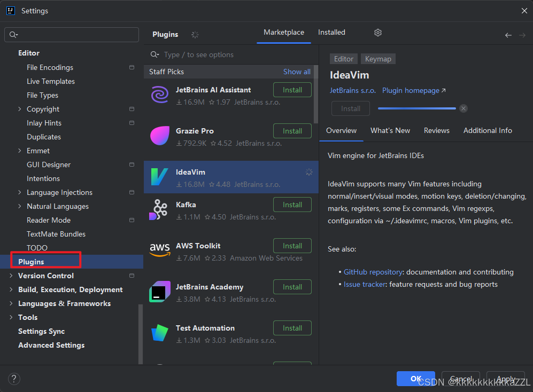
Task: Click project-level icon beside Language Injections
Action: (132, 192)
